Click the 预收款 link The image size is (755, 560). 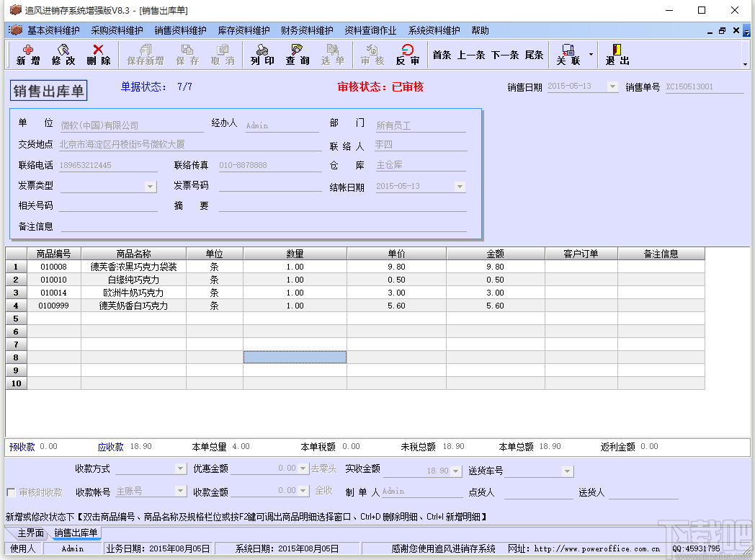[x=22, y=447]
